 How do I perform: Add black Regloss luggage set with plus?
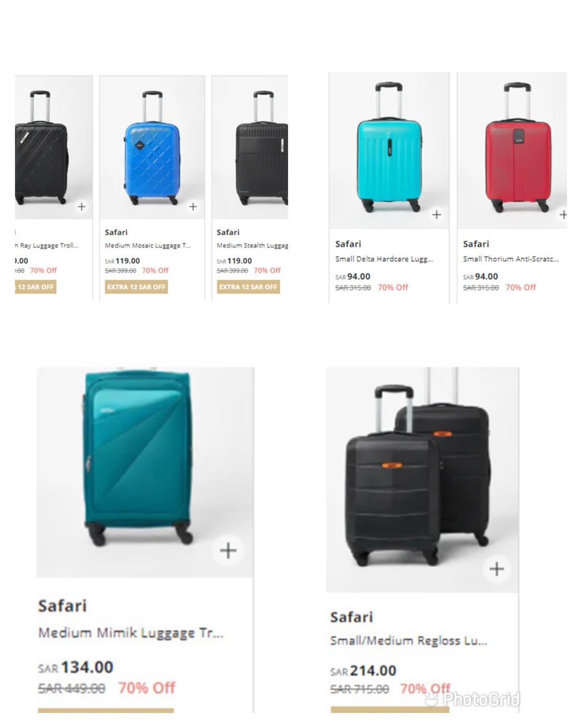pyautogui.click(x=497, y=569)
